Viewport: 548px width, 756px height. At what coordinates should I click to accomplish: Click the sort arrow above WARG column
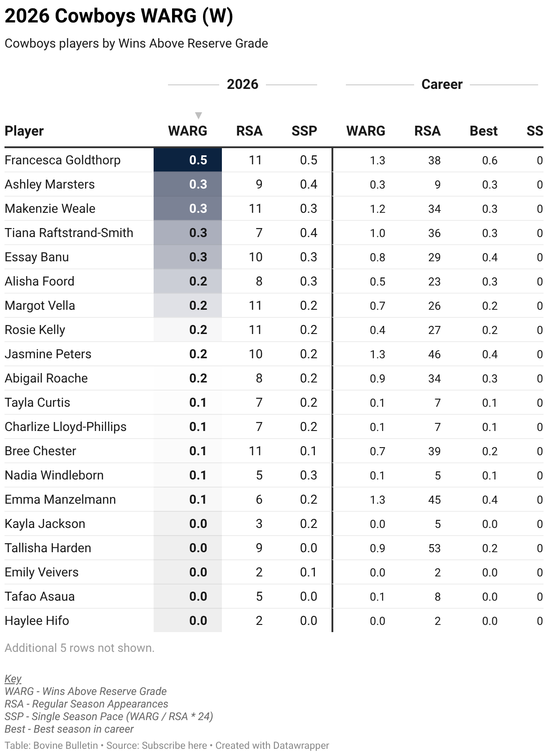pos(199,116)
